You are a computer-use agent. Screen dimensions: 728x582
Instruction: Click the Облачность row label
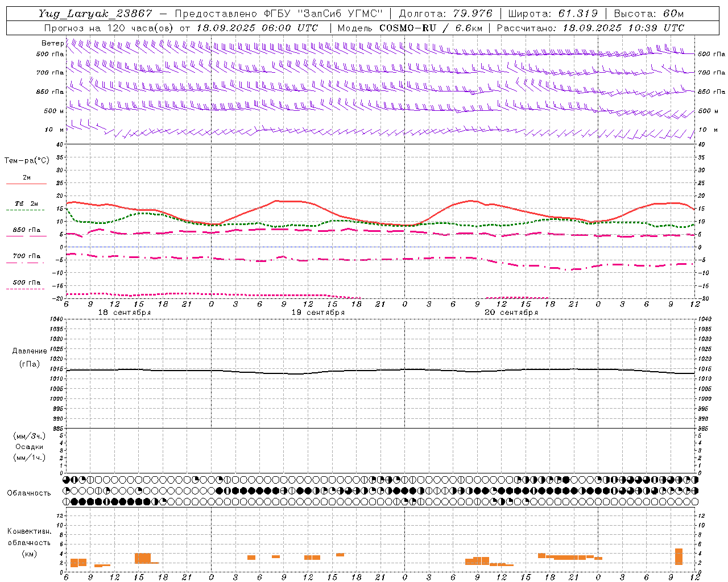click(x=28, y=493)
